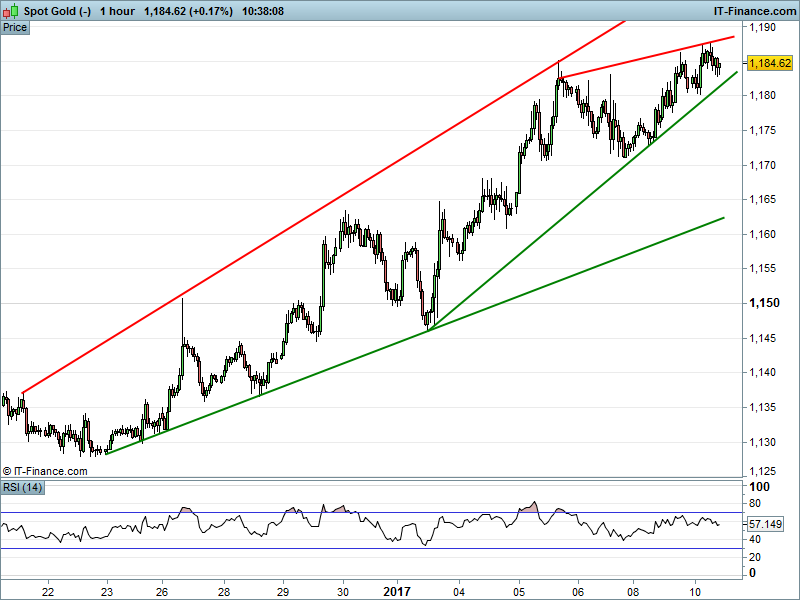The image size is (800, 600).
Task: Click the © IT-Finance.com copyright text
Action: coord(45,471)
